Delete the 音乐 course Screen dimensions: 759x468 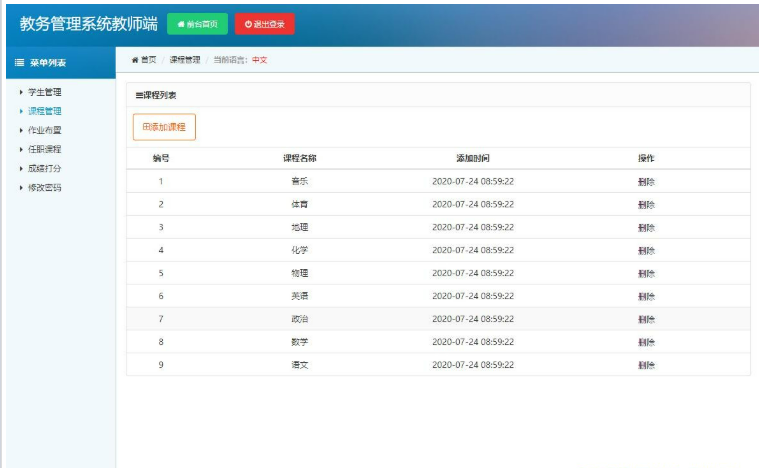[646, 182]
